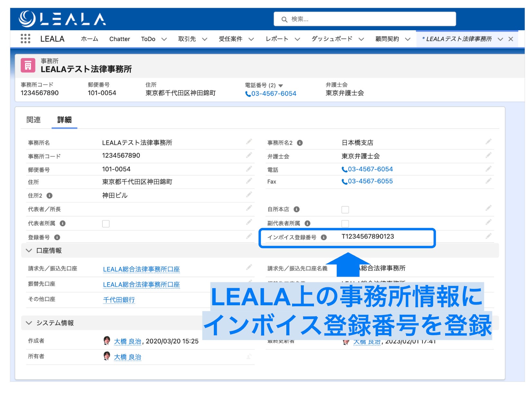Screen dimensions: 532x395
Task: Open dropdown on LEALAテスト法律事務所 tab
Action: (x=500, y=39)
